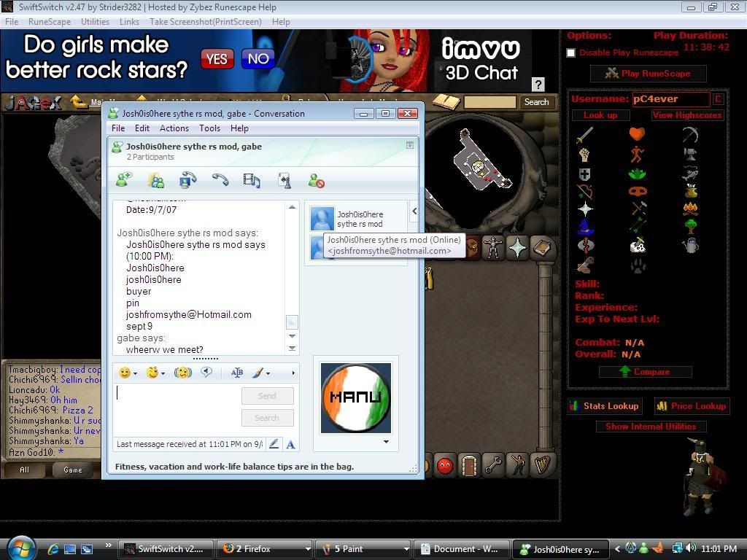This screenshot has height=560, width=747.
Task: Click the View Highscores button
Action: (687, 115)
